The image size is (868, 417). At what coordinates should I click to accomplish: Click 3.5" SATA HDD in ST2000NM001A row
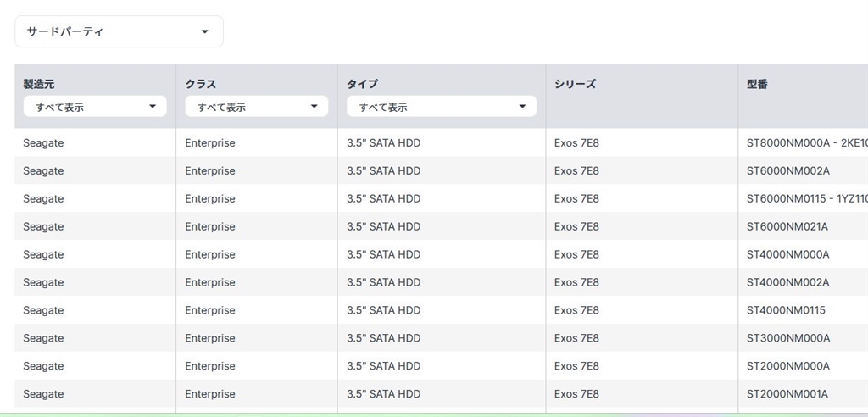(x=384, y=394)
